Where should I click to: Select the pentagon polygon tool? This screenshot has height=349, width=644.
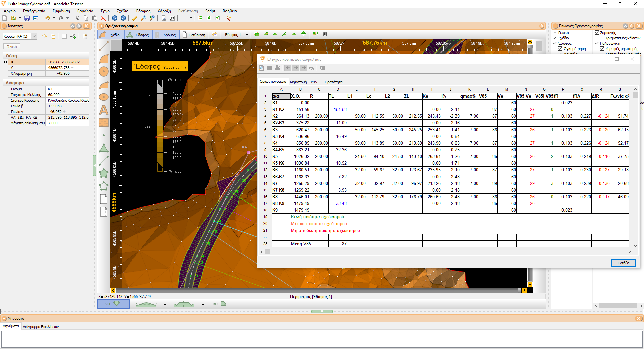tap(104, 173)
